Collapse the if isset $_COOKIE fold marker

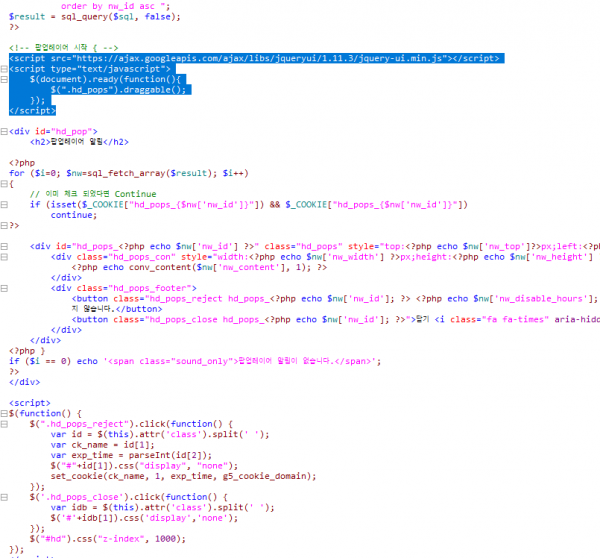click(x=4, y=205)
